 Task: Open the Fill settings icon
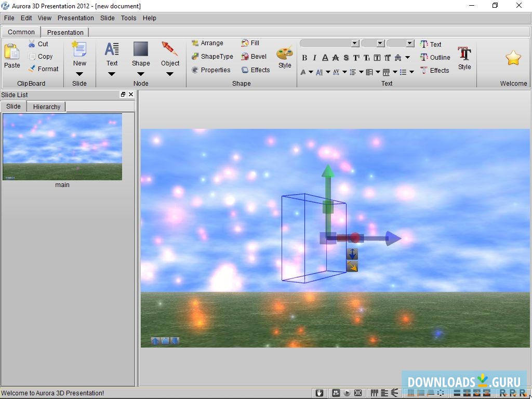[x=245, y=43]
